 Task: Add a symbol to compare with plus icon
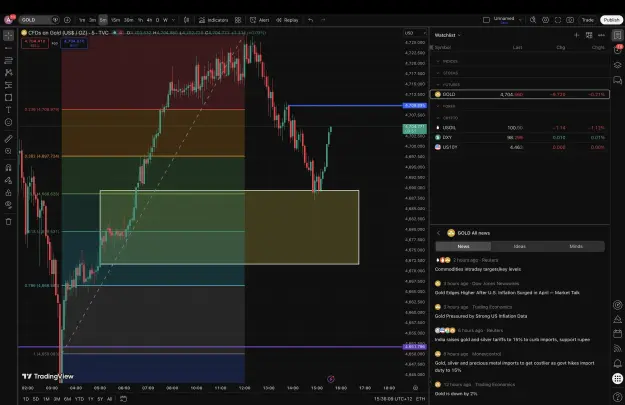pyautogui.click(x=67, y=20)
